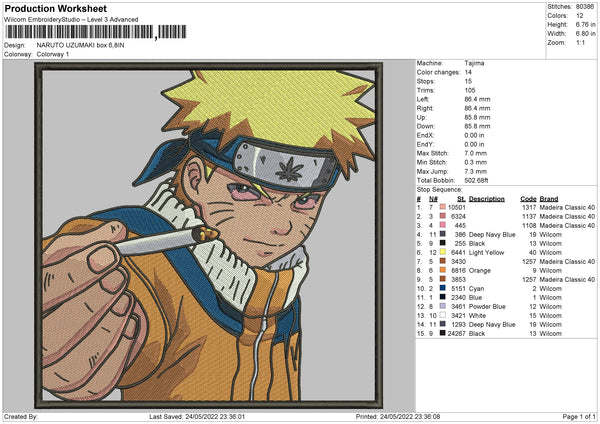Click the Powder Blue color swatch
Image resolution: width=600 pixels, height=424 pixels.
443,306
